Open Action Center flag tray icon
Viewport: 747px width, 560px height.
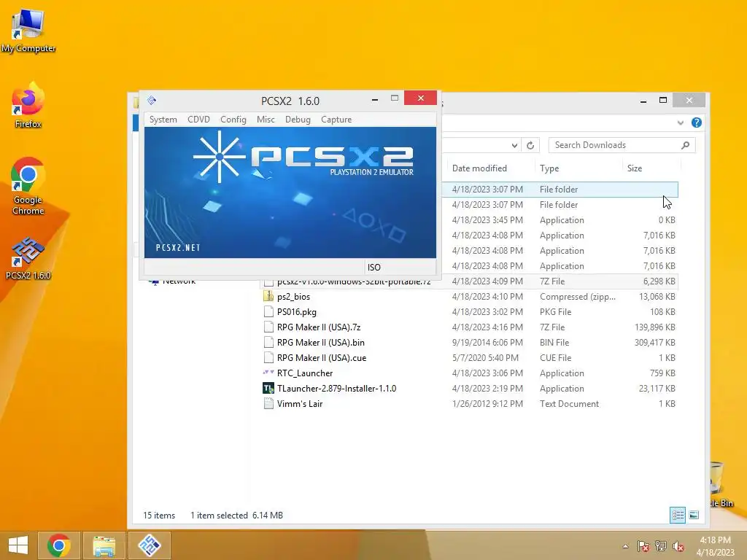[x=643, y=546]
